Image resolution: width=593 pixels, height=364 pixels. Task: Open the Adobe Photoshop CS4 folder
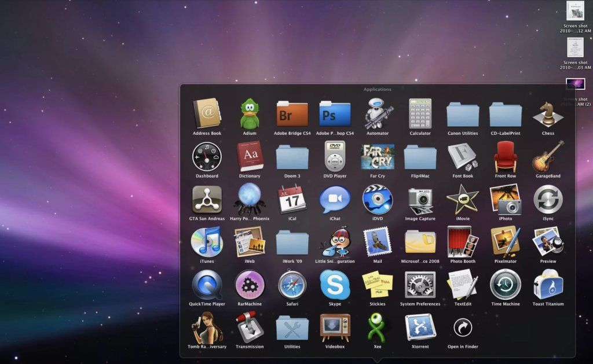point(335,113)
